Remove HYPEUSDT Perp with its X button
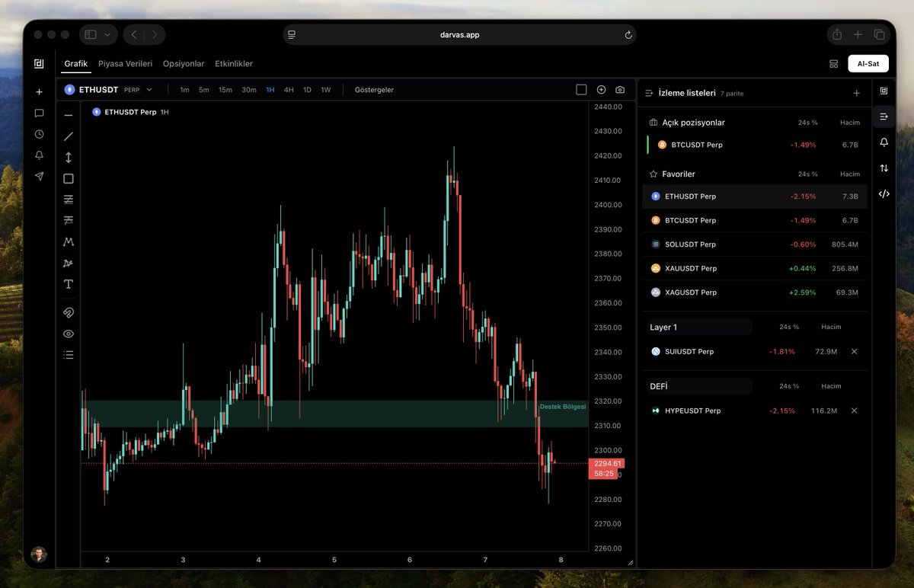This screenshot has width=914, height=588. (x=854, y=411)
